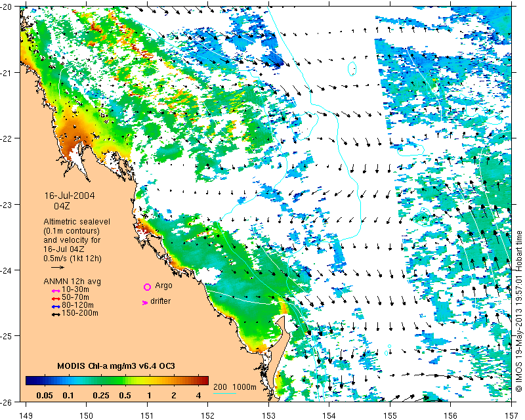Click the '0.5m/s (1kt 12h)' text
This screenshot has width=525, height=420.
point(72,258)
